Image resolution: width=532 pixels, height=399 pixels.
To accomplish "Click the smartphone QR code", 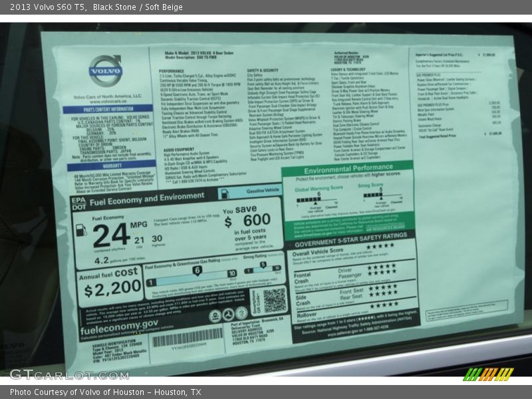I will (x=275, y=301).
